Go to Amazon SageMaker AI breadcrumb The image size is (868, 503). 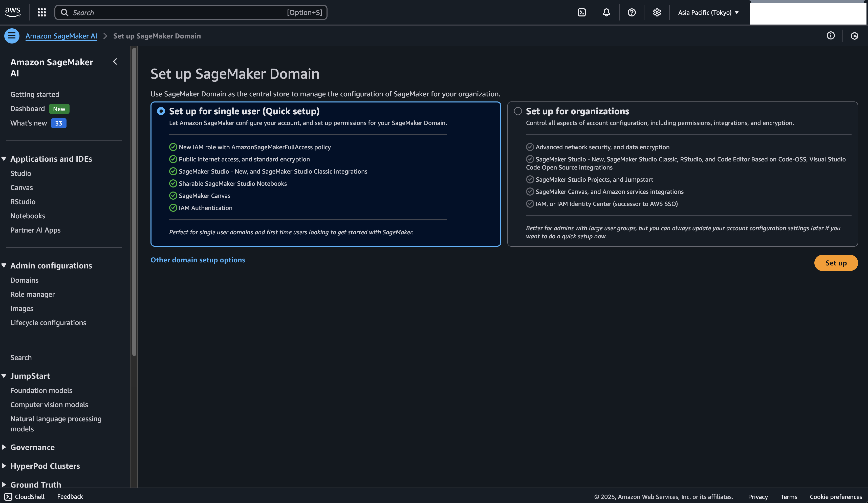[61, 36]
